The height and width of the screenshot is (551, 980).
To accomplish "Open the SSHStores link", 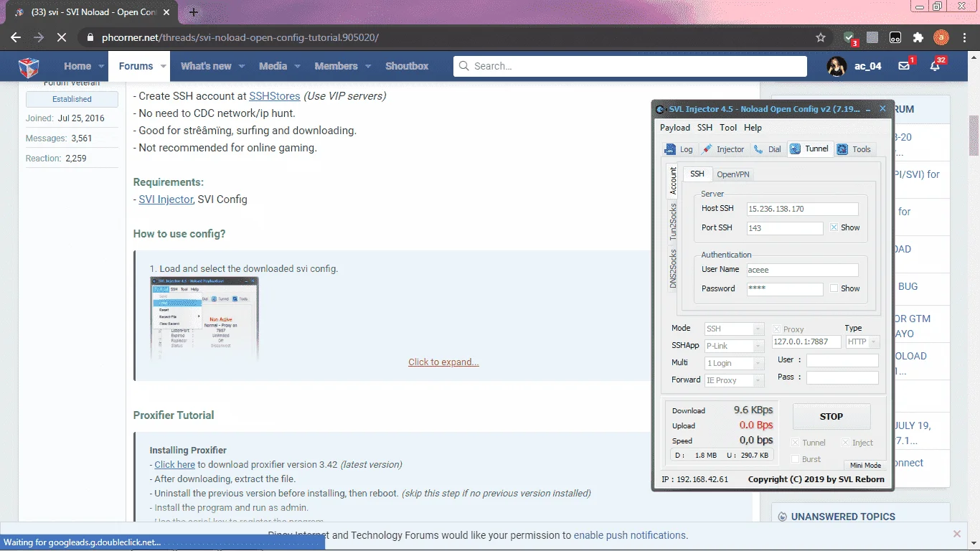I will [x=275, y=95].
